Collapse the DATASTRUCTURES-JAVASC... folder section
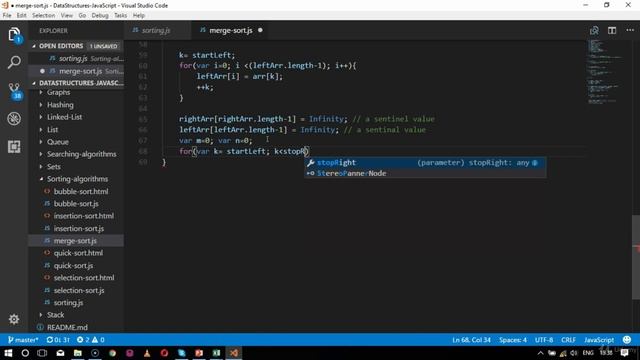The image size is (640, 360). point(34,83)
